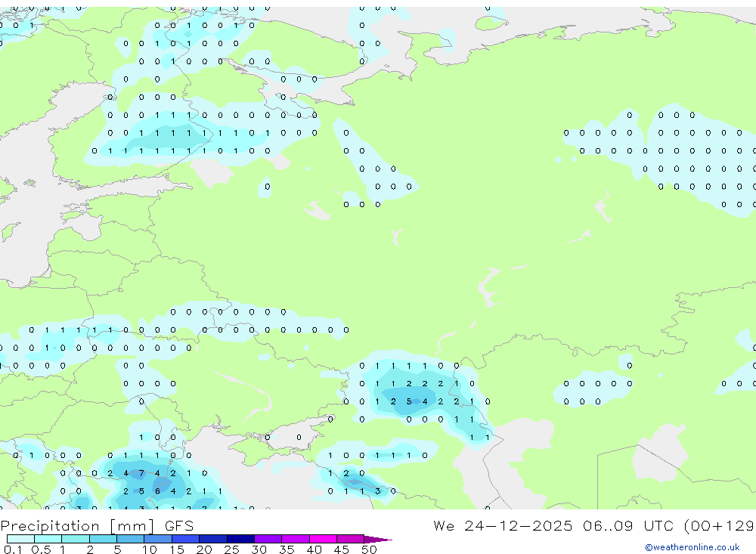The height and width of the screenshot is (554, 756).
Task: Click the 0.5–1 mm legend swatch
Action: pyautogui.click(x=48, y=539)
